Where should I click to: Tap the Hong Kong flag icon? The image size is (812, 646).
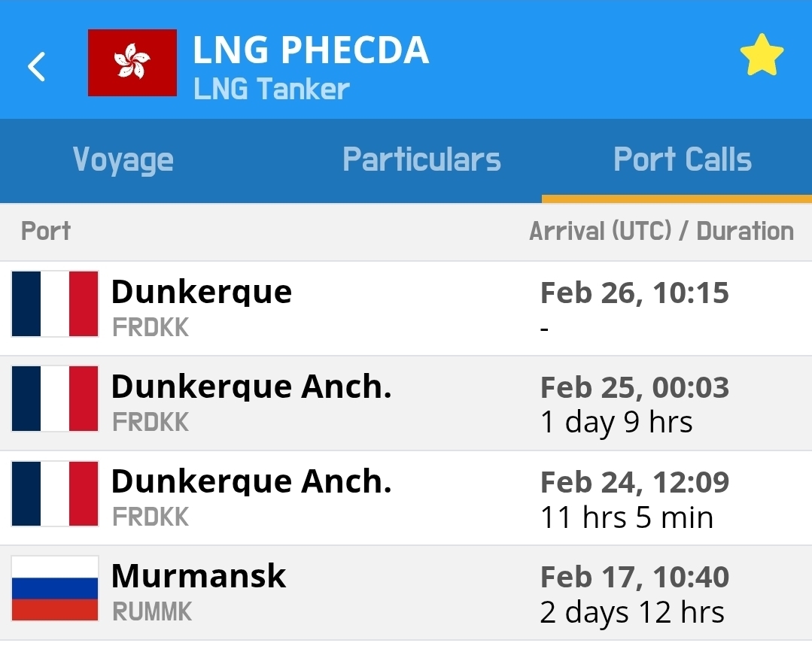coord(132,63)
